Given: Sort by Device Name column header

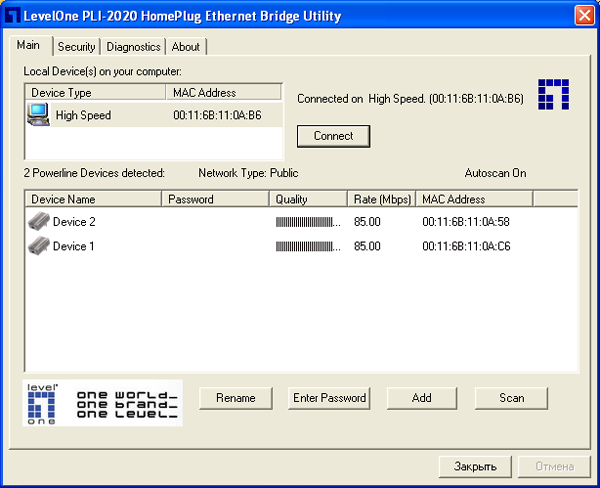Looking at the screenshot, I should (93, 199).
